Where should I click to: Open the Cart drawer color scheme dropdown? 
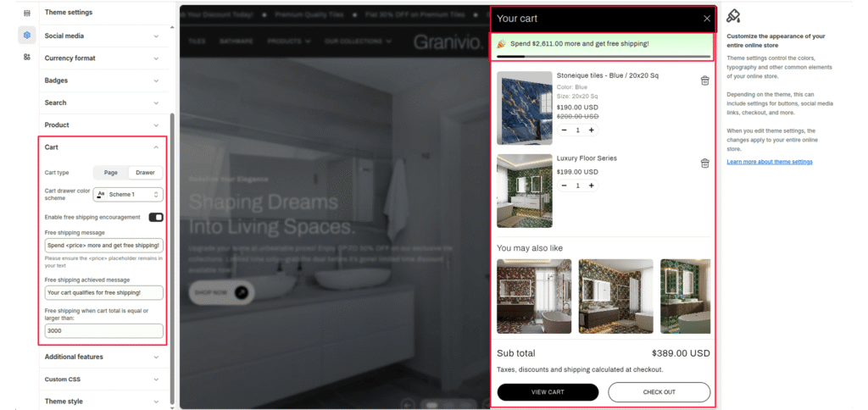tap(128, 194)
